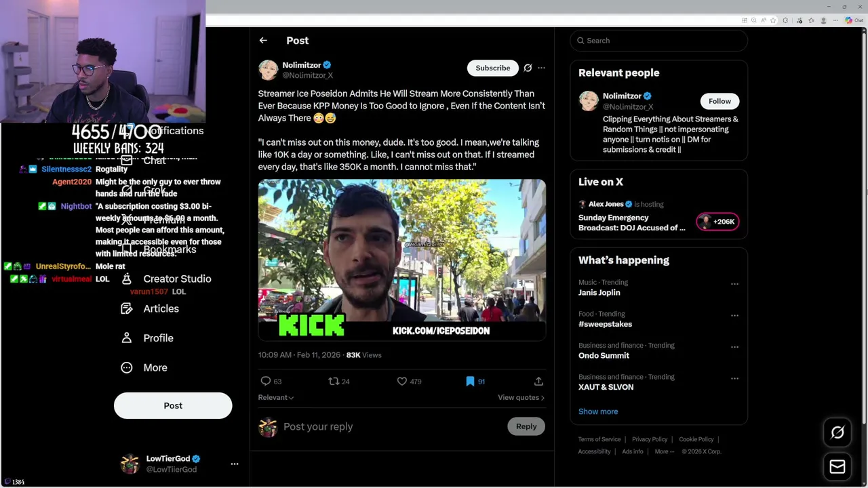The height and width of the screenshot is (488, 868).
Task: Open the Janis Joplin trend
Action: 599,293
